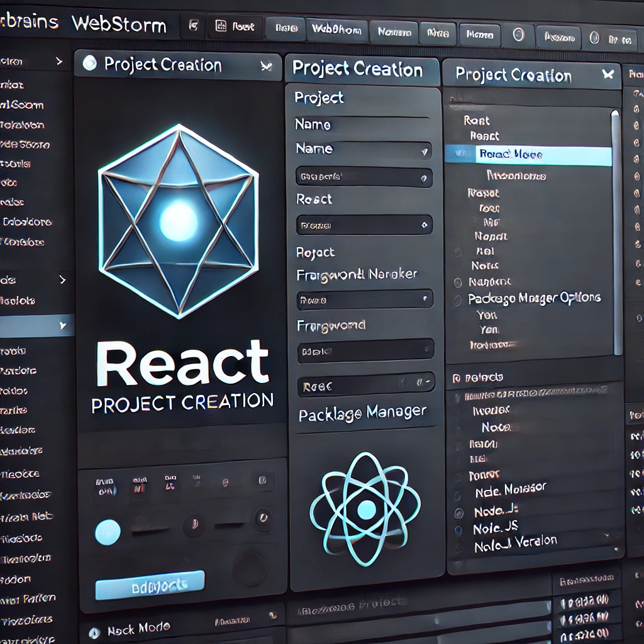The height and width of the screenshot is (644, 644).
Task: Open the dropdown under the Fragavond Naroker label
Action: (x=365, y=299)
